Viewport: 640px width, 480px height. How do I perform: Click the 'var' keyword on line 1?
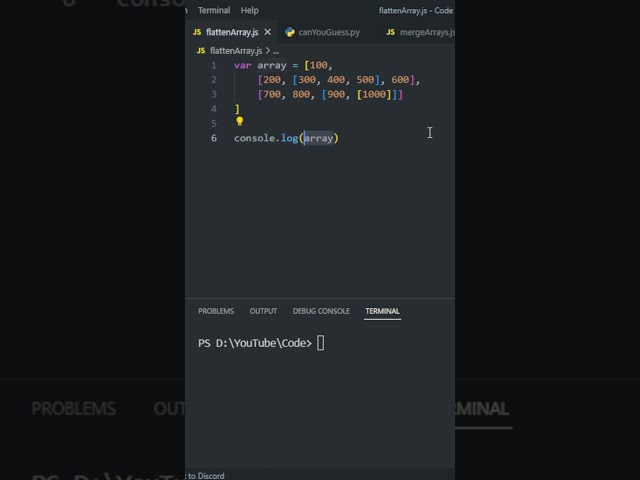242,65
